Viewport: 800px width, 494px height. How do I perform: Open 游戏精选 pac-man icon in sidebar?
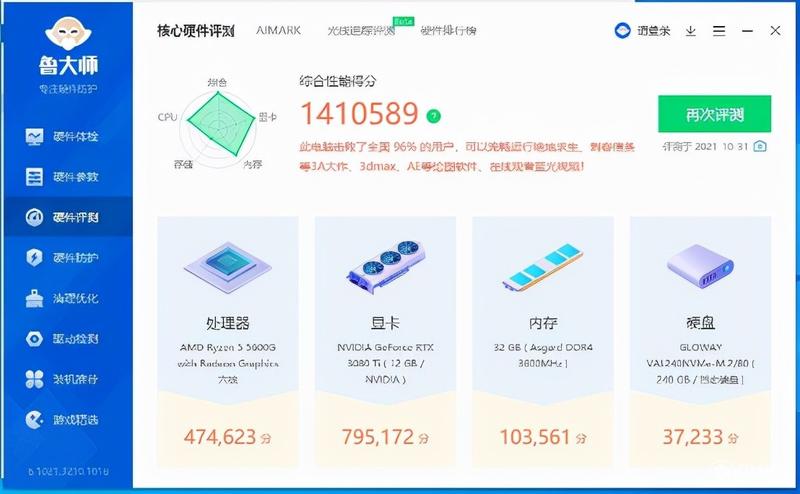pos(34,420)
